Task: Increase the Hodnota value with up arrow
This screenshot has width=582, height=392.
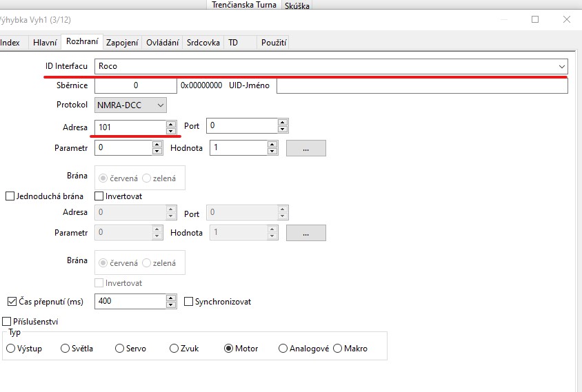Action: [x=272, y=145]
